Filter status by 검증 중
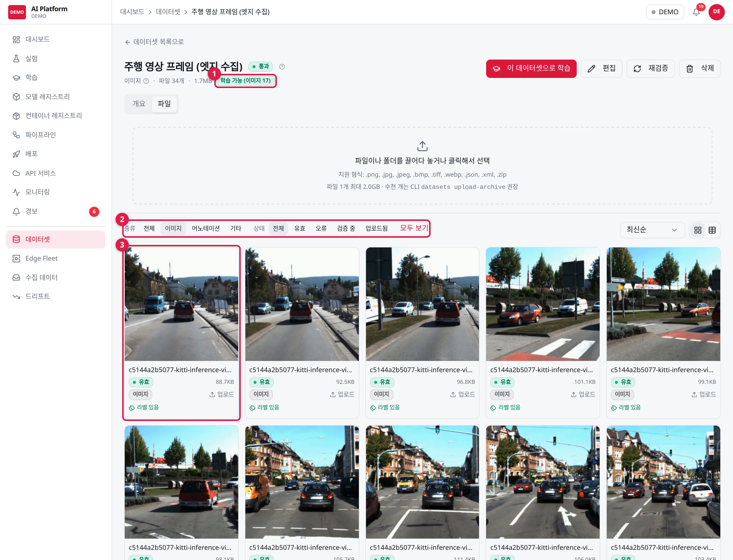This screenshot has height=560, width=733. tap(346, 228)
